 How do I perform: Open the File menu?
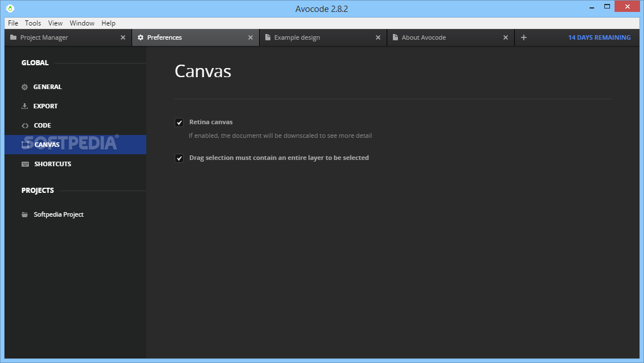click(x=13, y=23)
